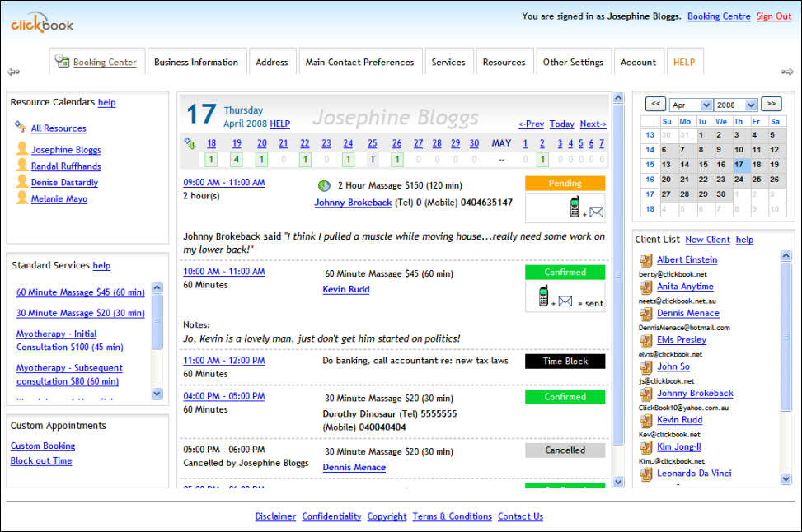Click the Booking Center calendar clock icon

click(x=62, y=60)
